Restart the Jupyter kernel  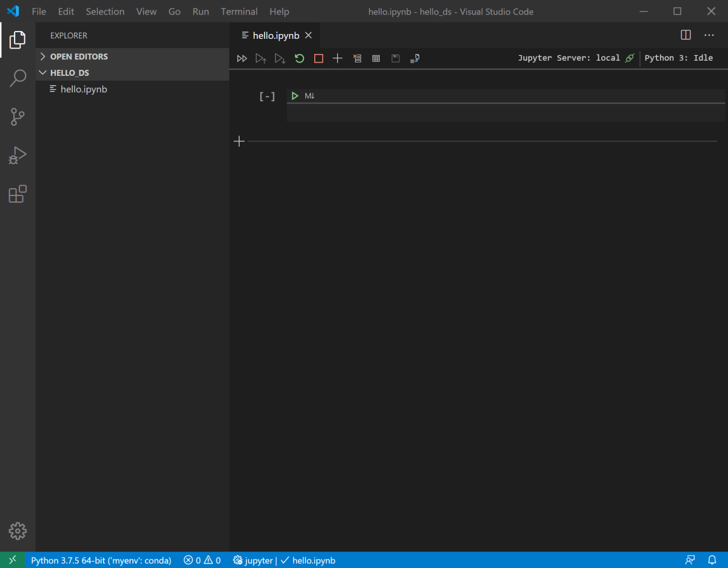pyautogui.click(x=299, y=58)
